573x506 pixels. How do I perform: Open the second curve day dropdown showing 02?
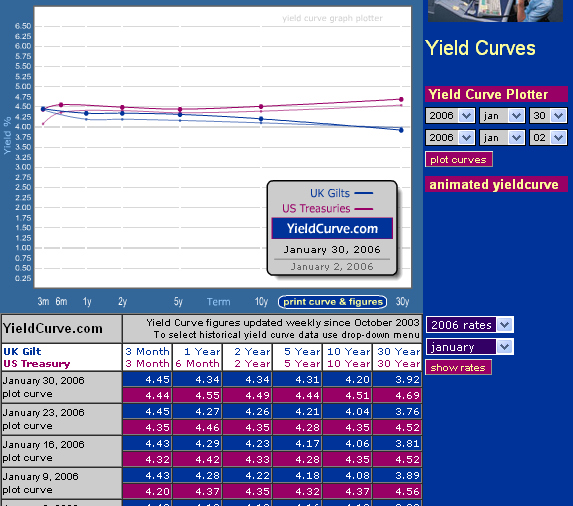click(x=548, y=138)
